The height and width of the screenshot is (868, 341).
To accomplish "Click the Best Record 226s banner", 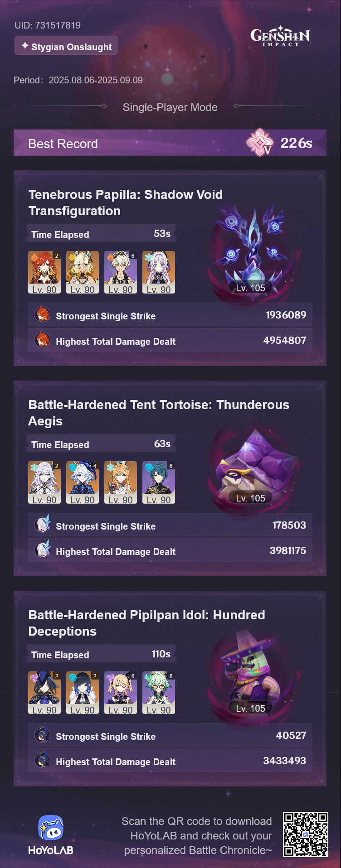I will click(x=170, y=143).
